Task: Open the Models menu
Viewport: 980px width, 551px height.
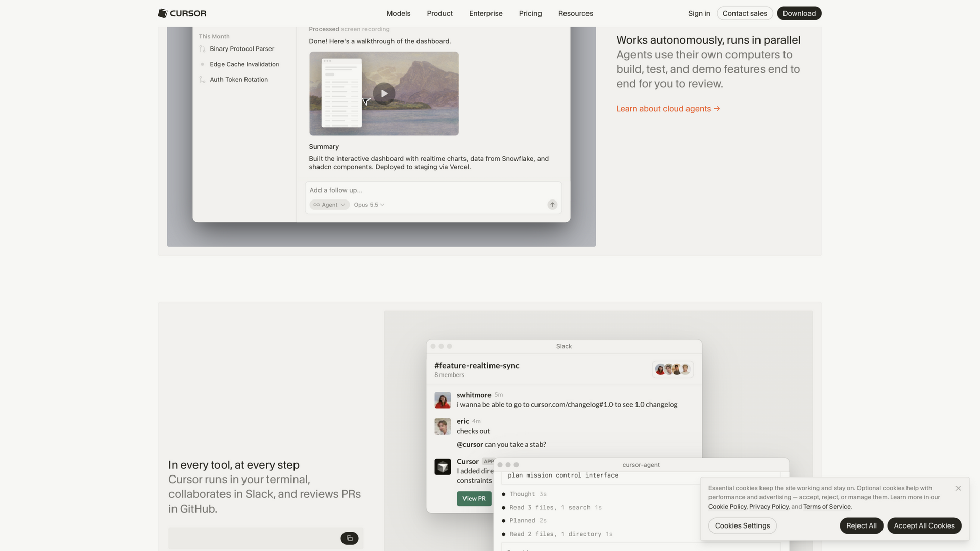Action: (x=399, y=13)
